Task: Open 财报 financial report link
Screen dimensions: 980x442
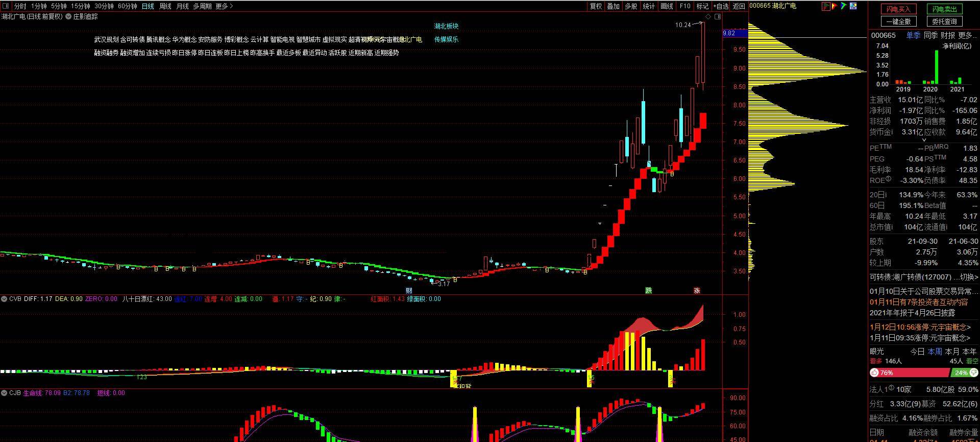Action: [x=948, y=35]
